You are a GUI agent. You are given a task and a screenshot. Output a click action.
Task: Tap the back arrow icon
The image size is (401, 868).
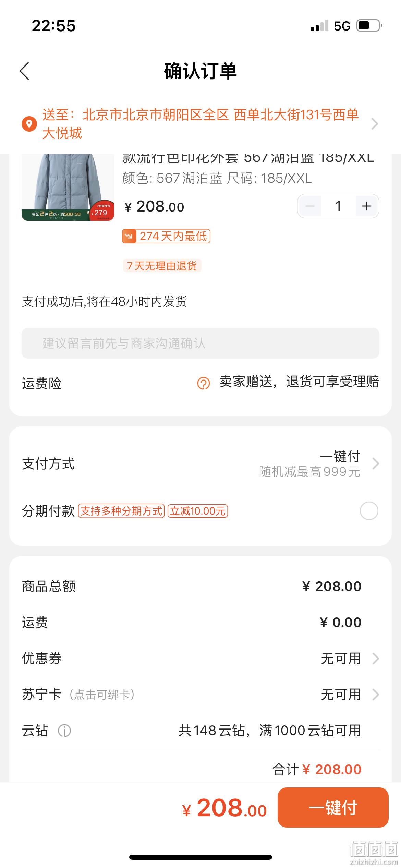(24, 71)
